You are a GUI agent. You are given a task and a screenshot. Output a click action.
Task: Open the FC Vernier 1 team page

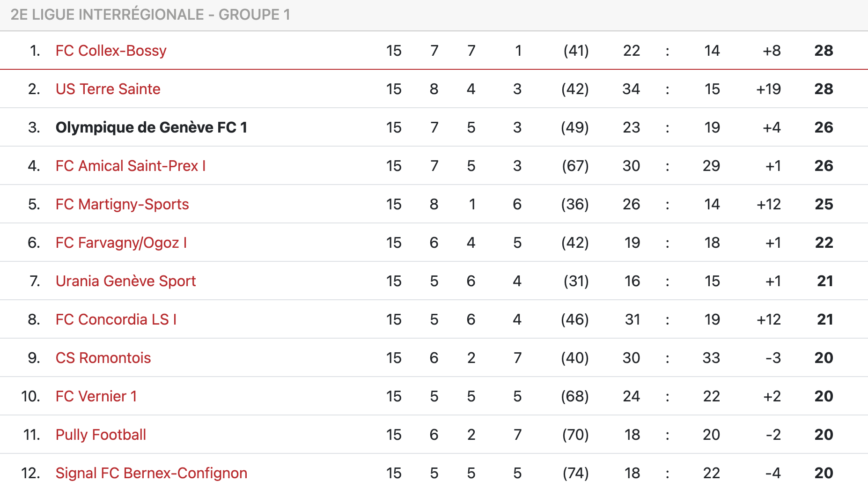tap(96, 396)
